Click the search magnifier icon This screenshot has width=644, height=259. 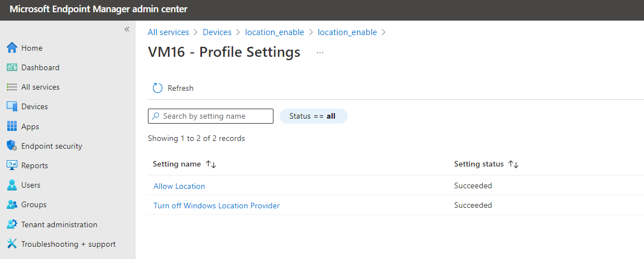point(155,116)
